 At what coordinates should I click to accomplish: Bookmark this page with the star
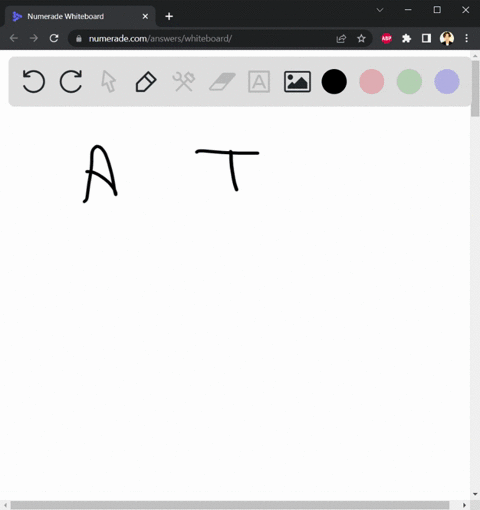tap(361, 39)
